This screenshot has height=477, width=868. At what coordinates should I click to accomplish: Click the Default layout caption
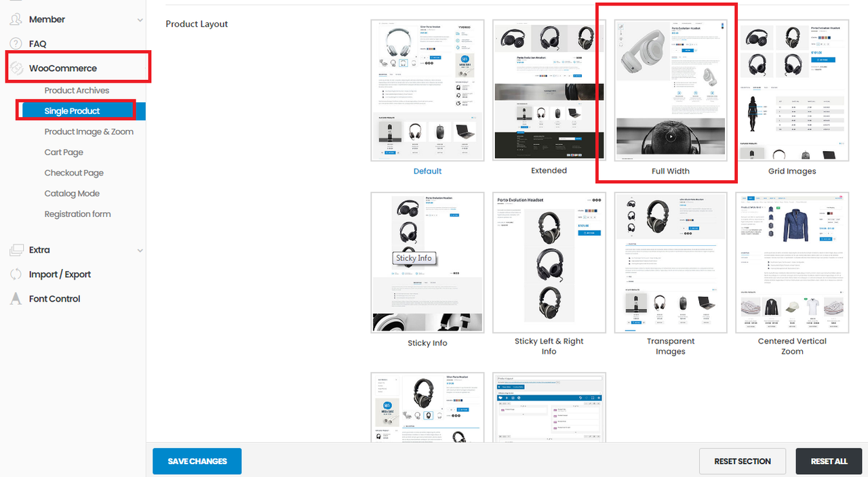(x=428, y=171)
